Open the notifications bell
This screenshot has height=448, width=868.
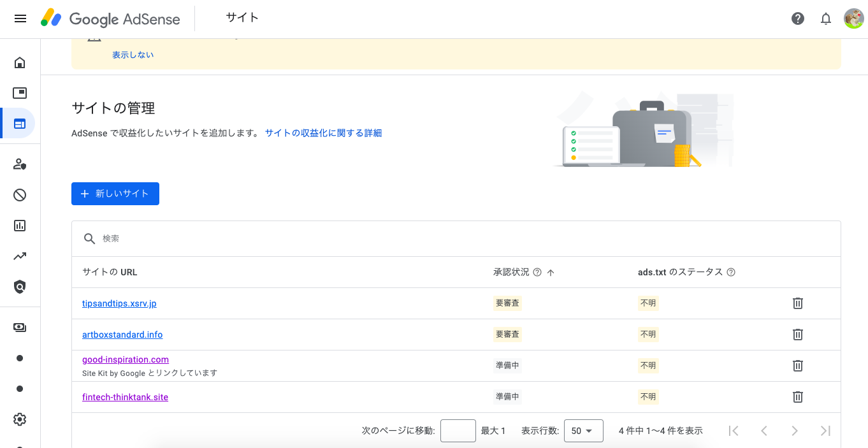826,18
